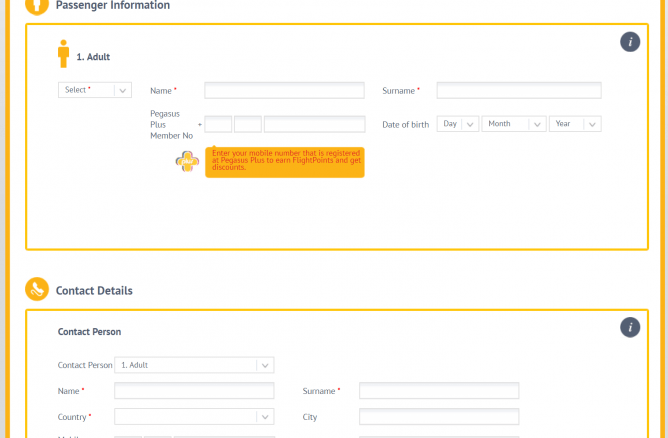Click the orange Pegasus Plus tooltip message
The width and height of the screenshot is (668, 438).
tap(285, 162)
